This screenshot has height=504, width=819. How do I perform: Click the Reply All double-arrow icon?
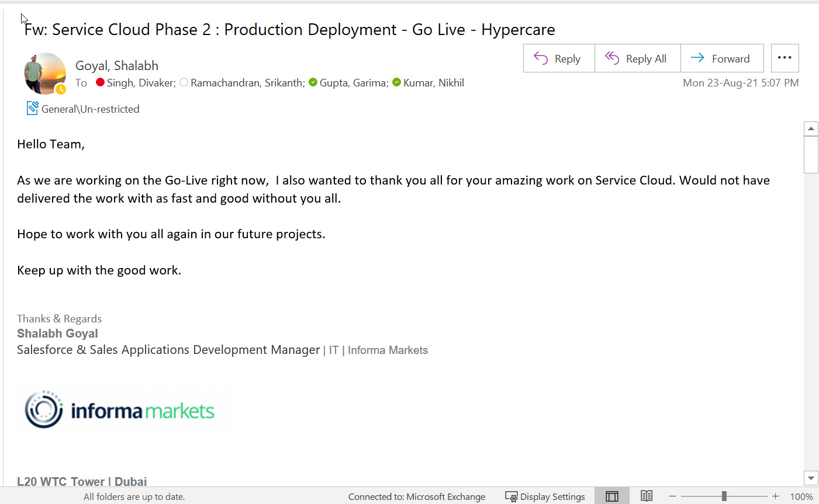pos(612,58)
